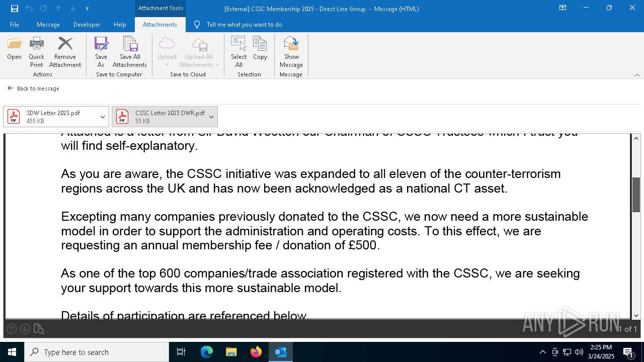This screenshot has width=644, height=362.
Task: Click the Upload cloud button
Action: pos(167,52)
